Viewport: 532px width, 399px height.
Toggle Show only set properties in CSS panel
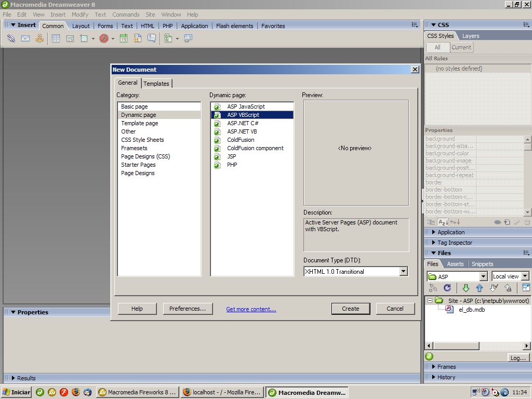coord(455,222)
